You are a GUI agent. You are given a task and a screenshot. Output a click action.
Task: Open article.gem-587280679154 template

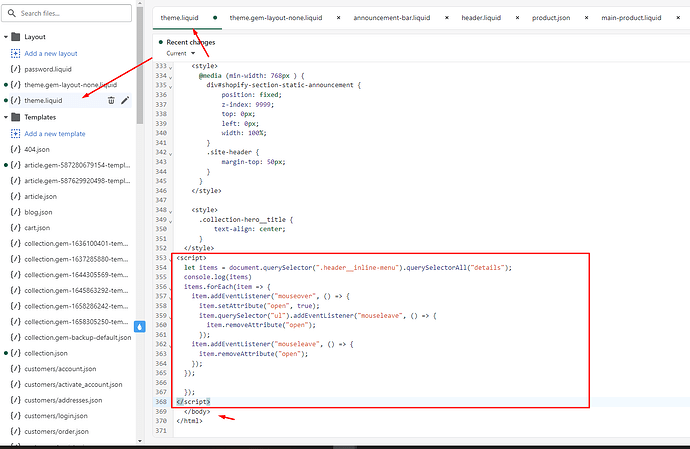77,165
